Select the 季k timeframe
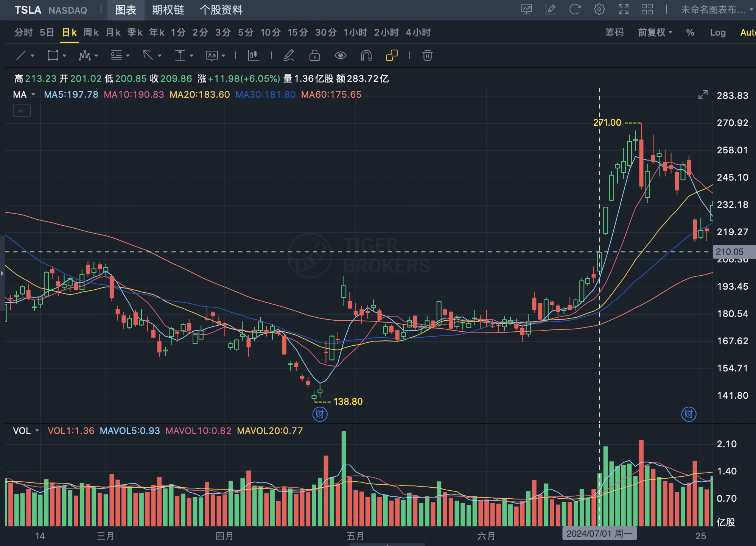756x546 pixels. [x=135, y=33]
